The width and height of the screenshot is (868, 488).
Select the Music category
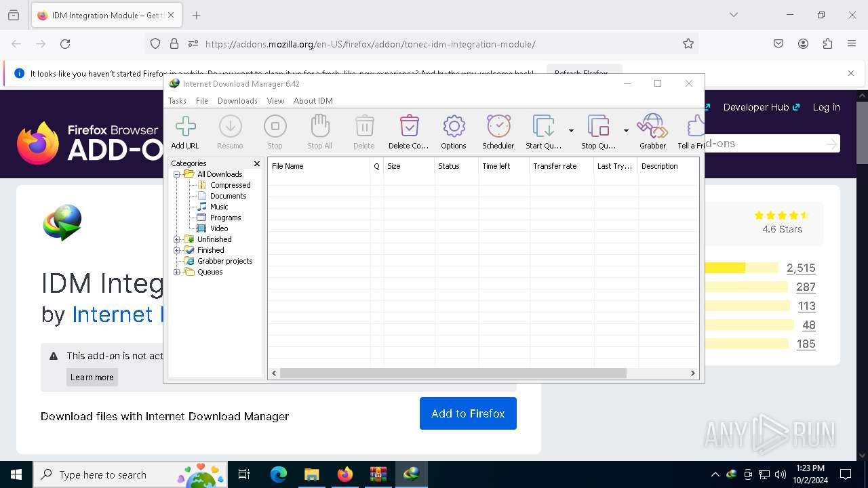(219, 207)
